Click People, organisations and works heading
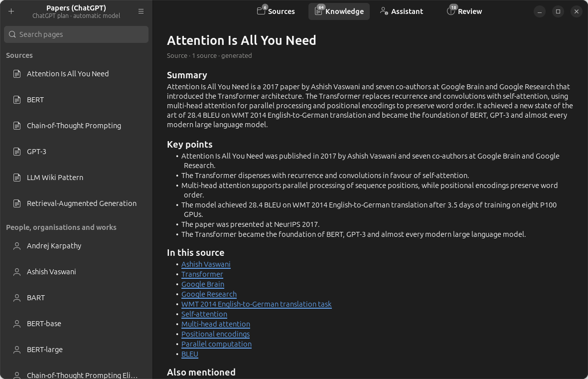This screenshot has height=379, width=588. coord(61,227)
